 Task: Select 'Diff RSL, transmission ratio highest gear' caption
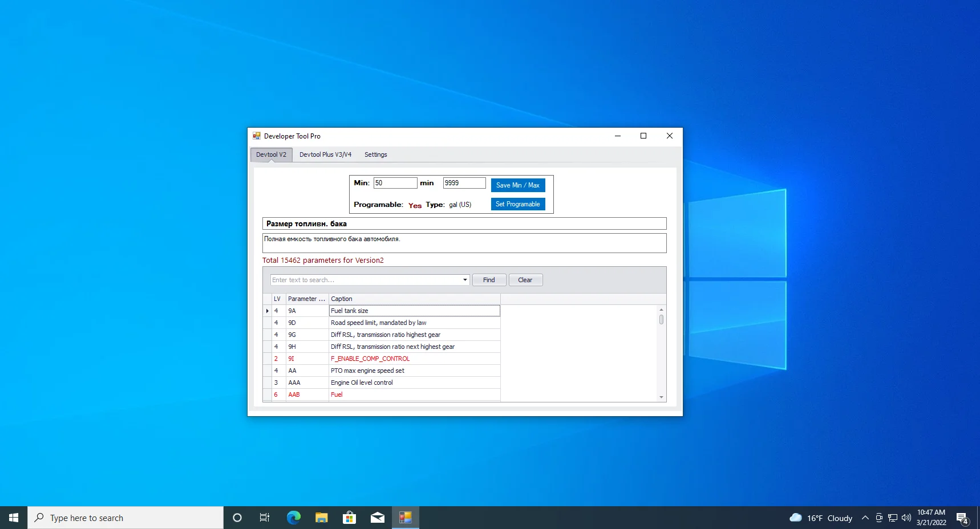[x=414, y=335]
